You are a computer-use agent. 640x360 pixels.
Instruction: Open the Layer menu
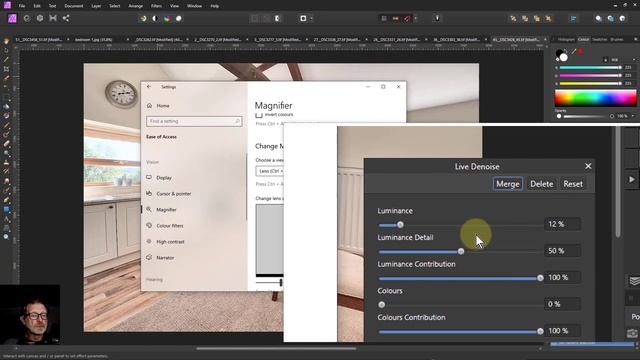[96, 6]
